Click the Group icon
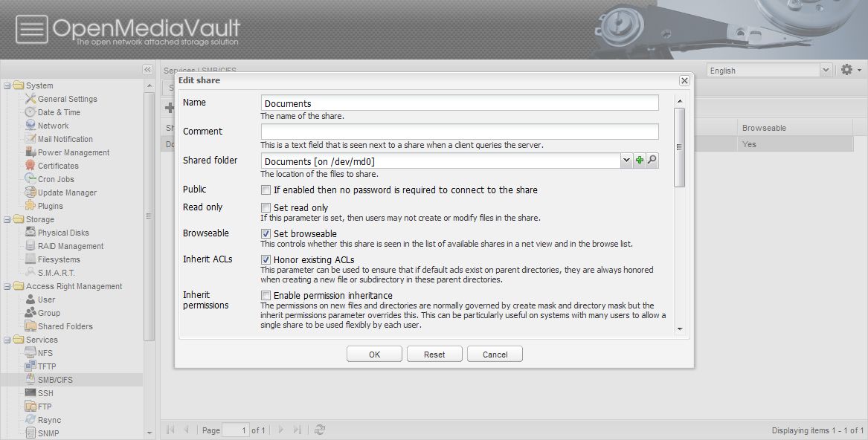Screen dimensions: 868x440 coord(30,313)
